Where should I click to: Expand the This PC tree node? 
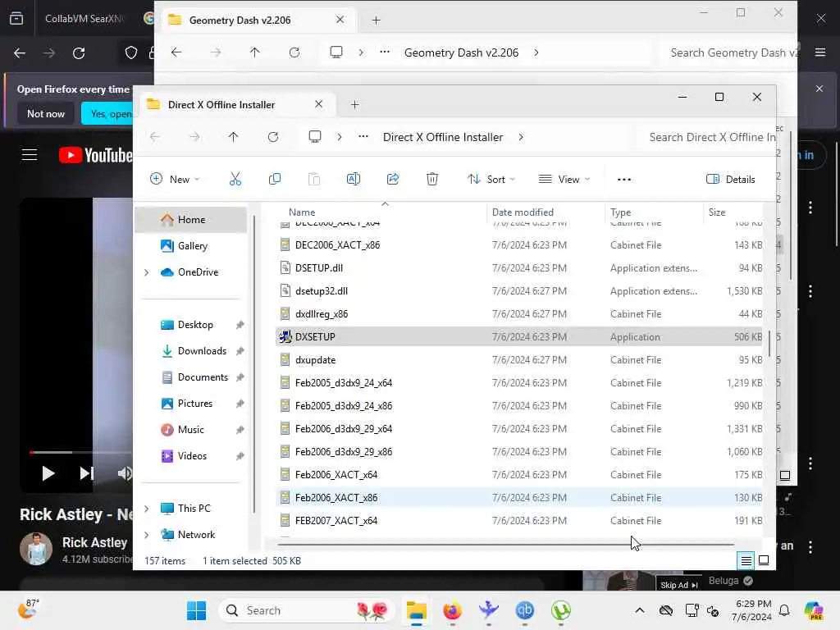coord(147,509)
